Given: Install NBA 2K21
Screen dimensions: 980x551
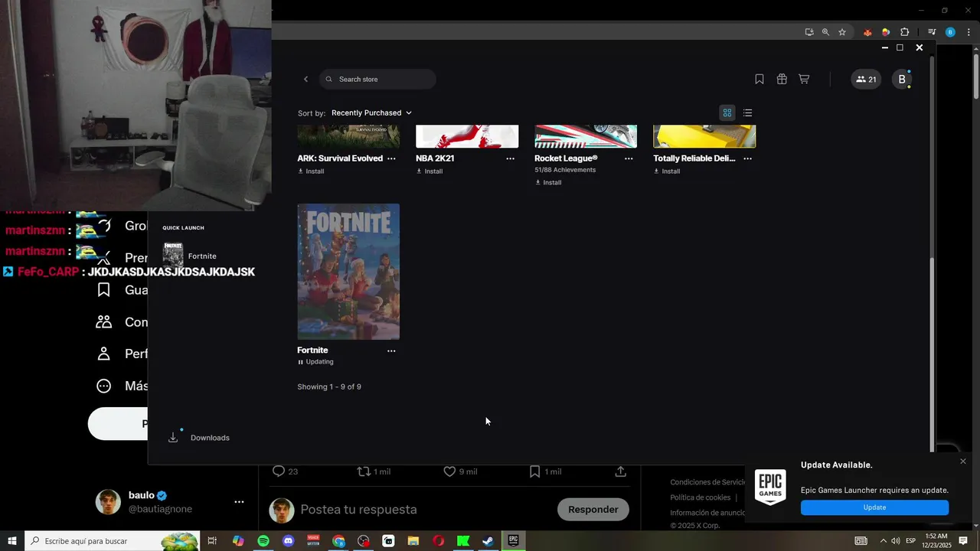Looking at the screenshot, I should pyautogui.click(x=430, y=171).
